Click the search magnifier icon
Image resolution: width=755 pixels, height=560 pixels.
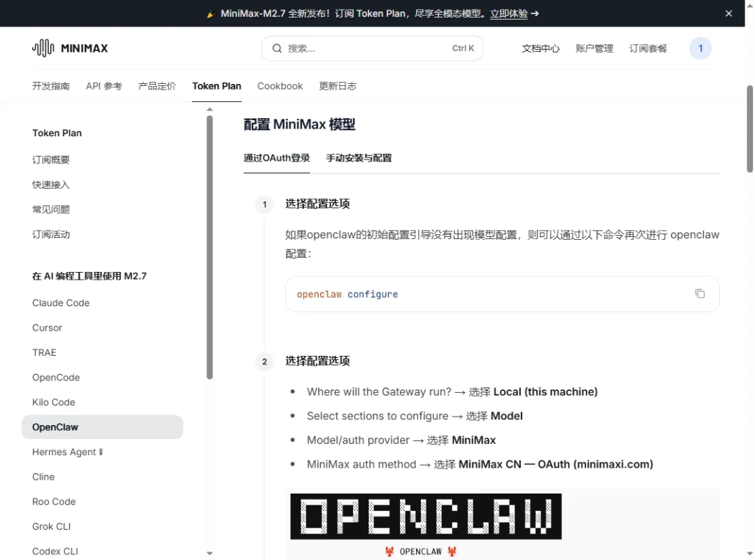277,48
